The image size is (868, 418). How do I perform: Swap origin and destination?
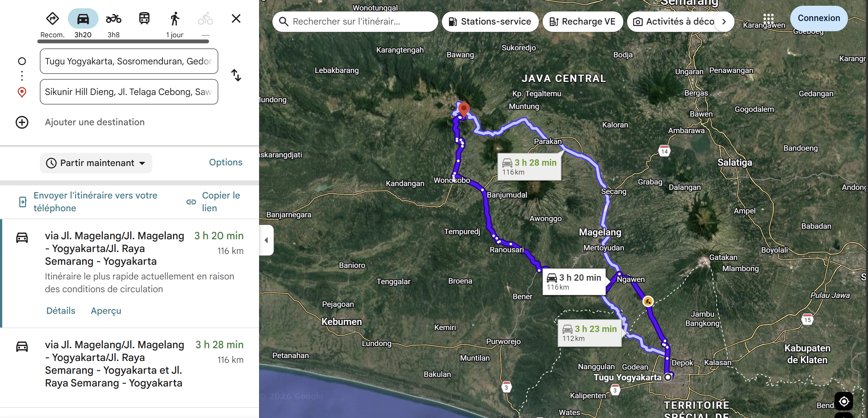coord(236,76)
